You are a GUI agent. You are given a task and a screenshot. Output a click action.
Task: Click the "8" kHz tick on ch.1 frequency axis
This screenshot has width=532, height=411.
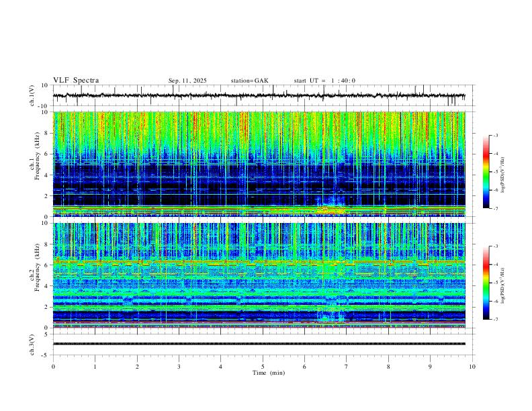pyautogui.click(x=46, y=133)
